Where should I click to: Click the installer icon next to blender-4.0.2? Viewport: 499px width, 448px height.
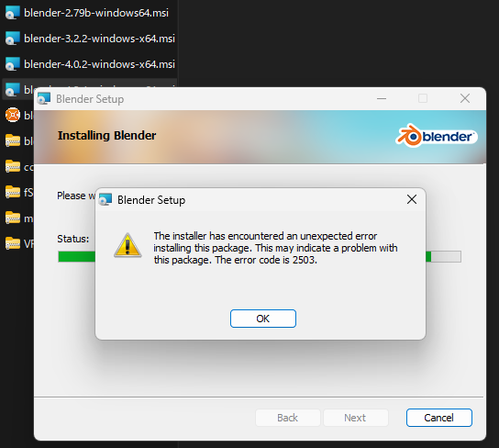[13, 64]
